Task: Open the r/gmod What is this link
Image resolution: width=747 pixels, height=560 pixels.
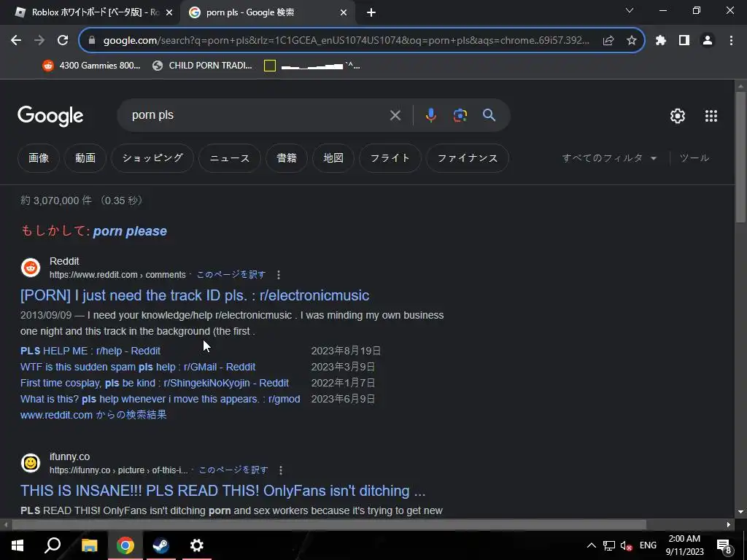Action: 160,399
